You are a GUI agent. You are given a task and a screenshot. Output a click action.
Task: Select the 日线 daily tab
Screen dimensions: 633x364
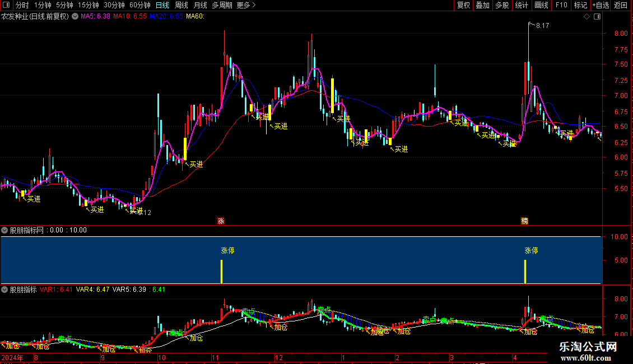point(162,5)
